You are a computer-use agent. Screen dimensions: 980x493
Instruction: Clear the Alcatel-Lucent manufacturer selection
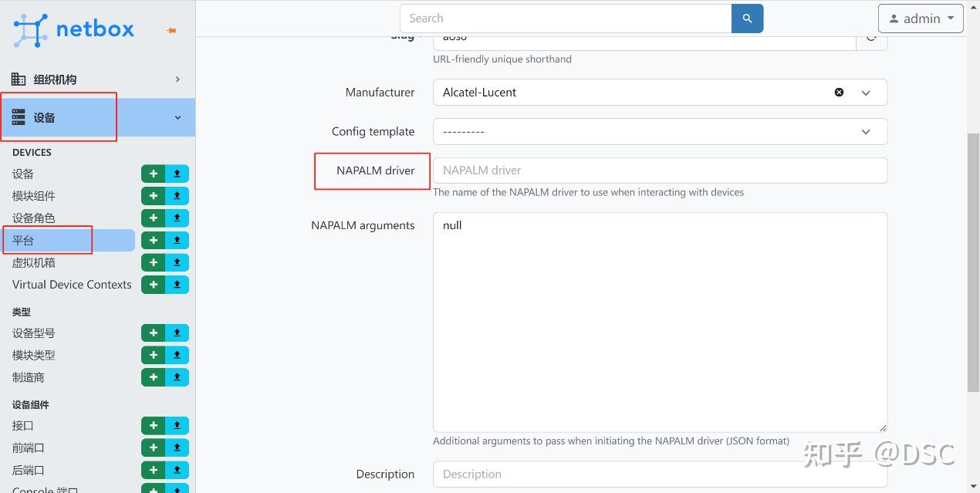(839, 93)
